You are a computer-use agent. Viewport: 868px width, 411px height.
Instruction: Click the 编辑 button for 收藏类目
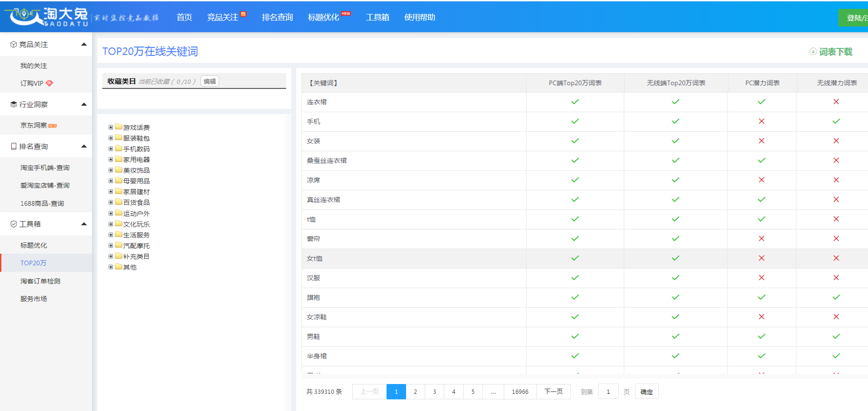pos(210,81)
